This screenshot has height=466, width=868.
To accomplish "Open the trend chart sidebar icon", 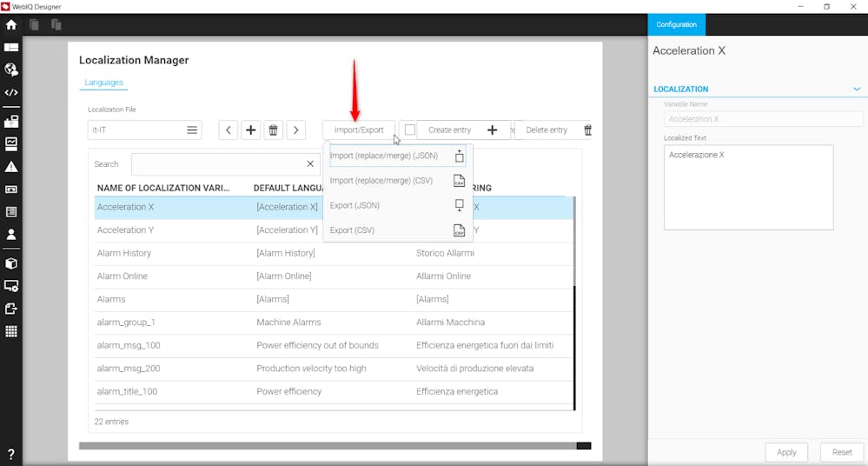I will [11, 144].
